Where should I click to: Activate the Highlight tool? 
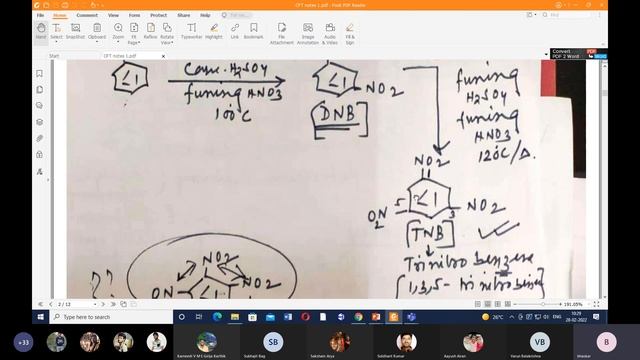coord(214,31)
